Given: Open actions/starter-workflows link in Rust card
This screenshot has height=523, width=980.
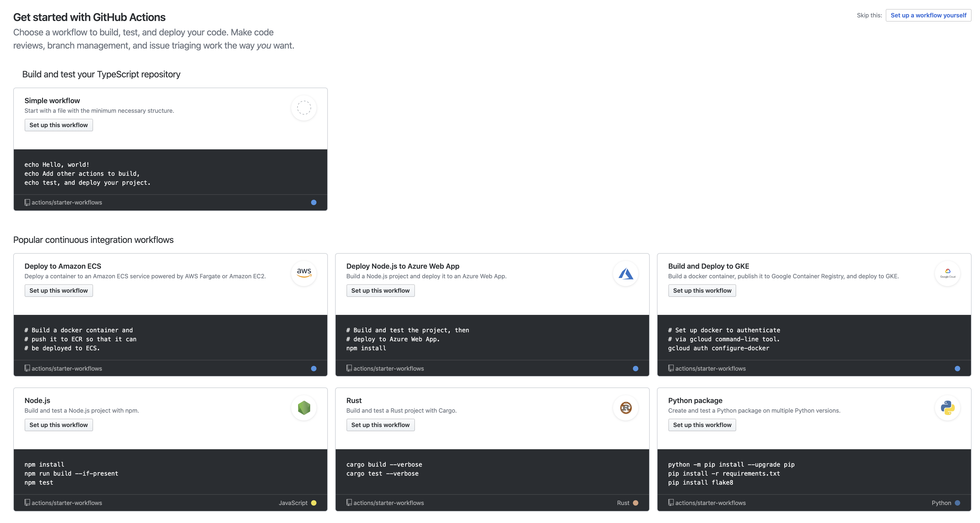Looking at the screenshot, I should point(389,503).
